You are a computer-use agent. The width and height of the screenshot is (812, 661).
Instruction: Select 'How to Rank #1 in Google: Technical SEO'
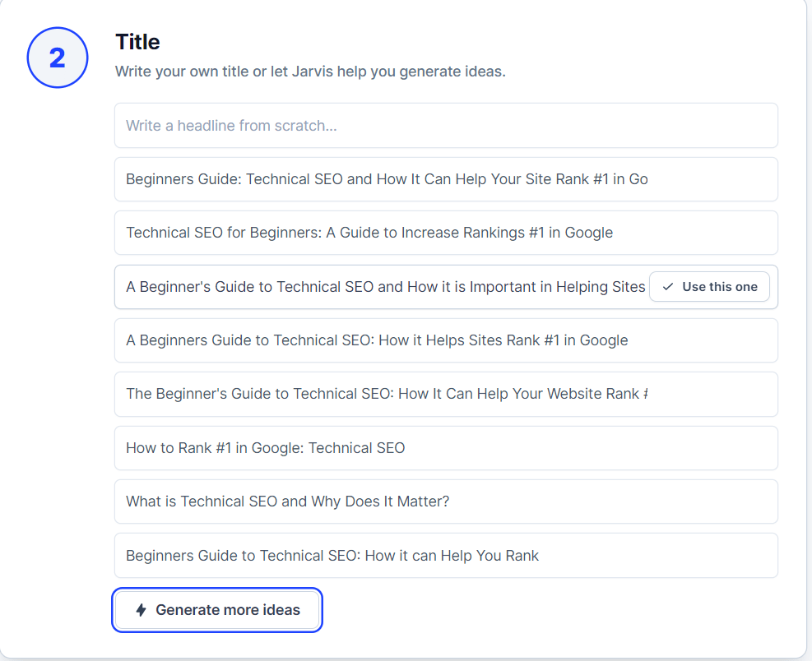446,448
